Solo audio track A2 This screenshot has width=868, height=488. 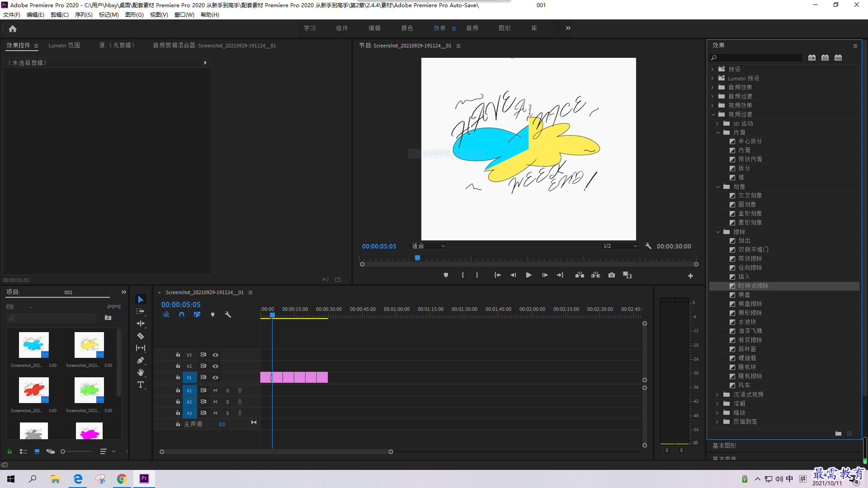(227, 402)
